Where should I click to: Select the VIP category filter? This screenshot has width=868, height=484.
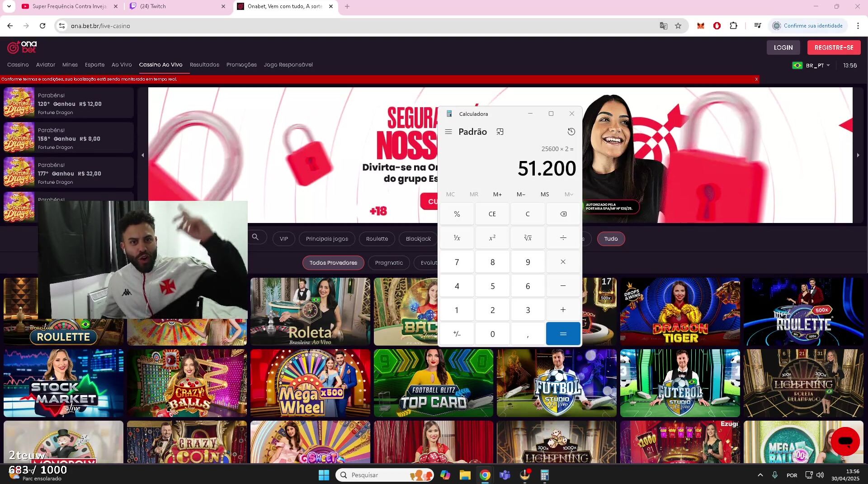284,239
